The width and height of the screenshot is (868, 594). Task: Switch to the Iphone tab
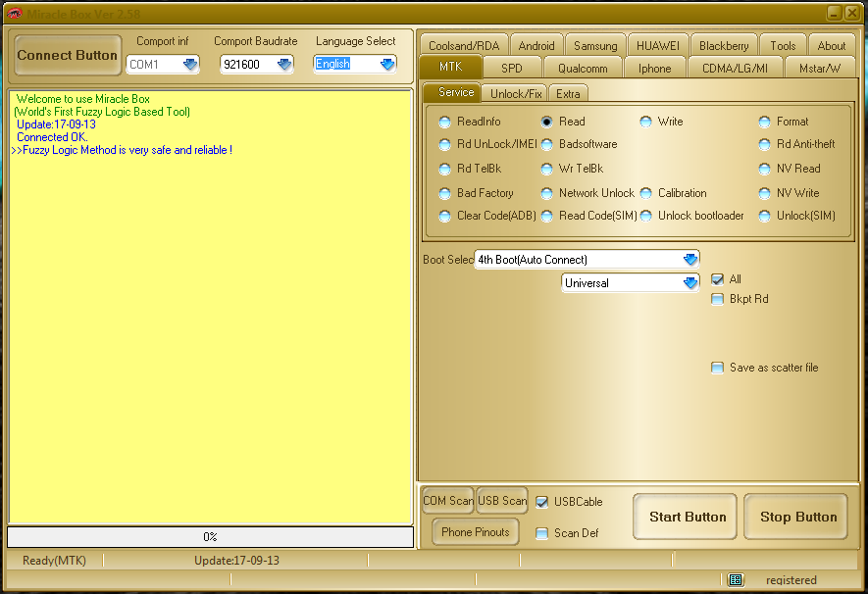(x=654, y=68)
